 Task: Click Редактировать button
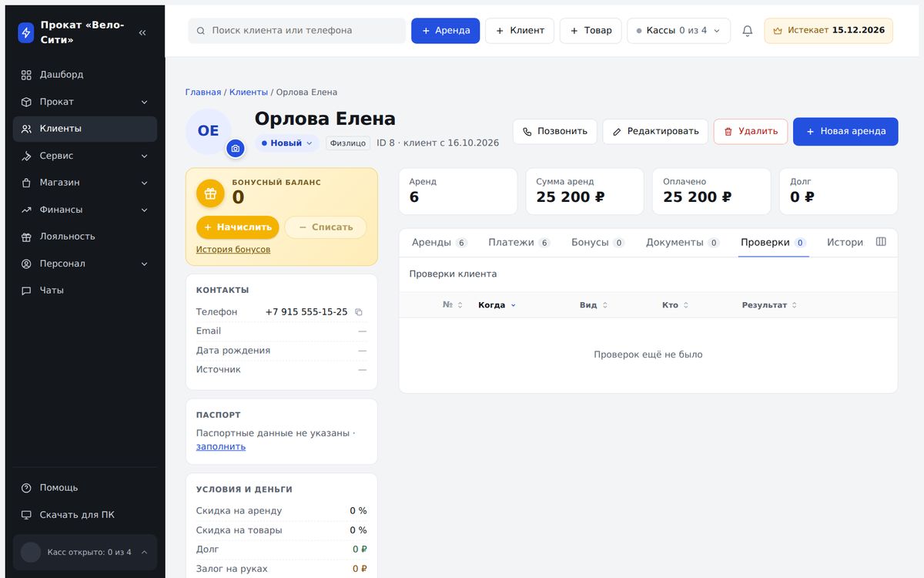(x=655, y=131)
